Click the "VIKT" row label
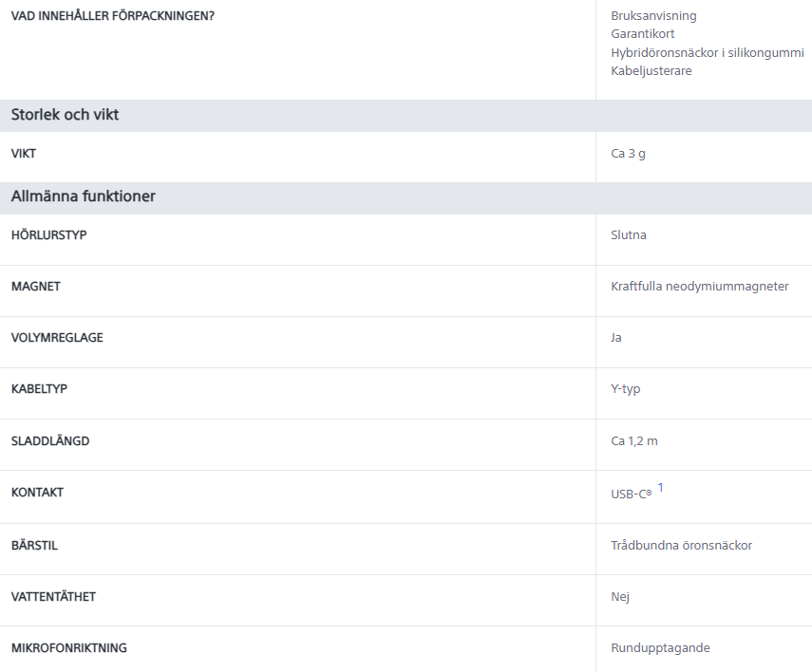 point(24,154)
